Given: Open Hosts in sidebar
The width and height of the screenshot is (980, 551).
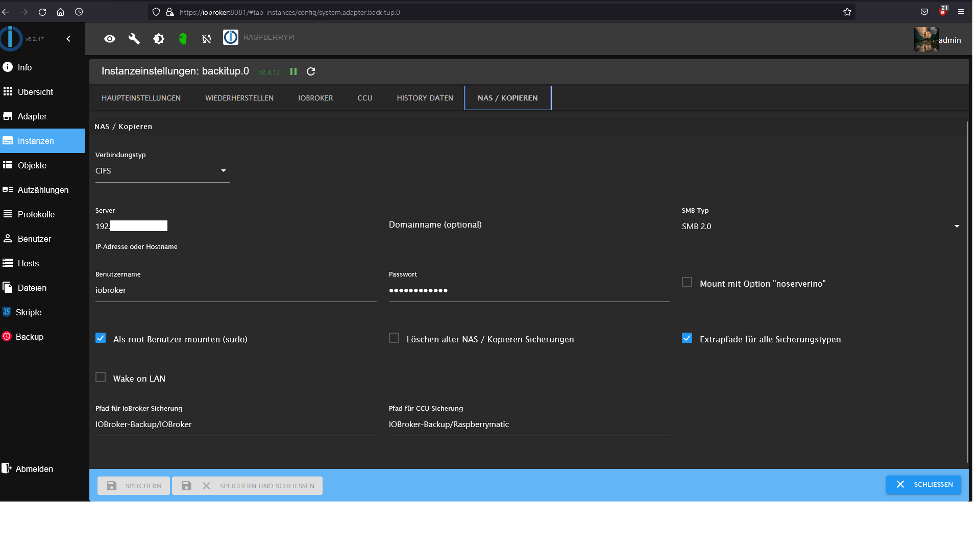Looking at the screenshot, I should (x=42, y=263).
